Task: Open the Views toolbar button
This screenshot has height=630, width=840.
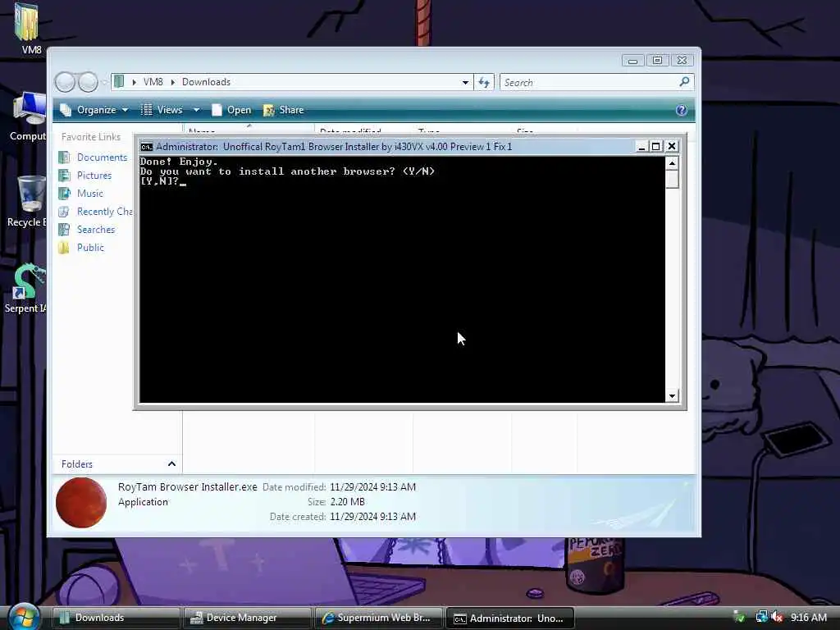Action: click(162, 110)
